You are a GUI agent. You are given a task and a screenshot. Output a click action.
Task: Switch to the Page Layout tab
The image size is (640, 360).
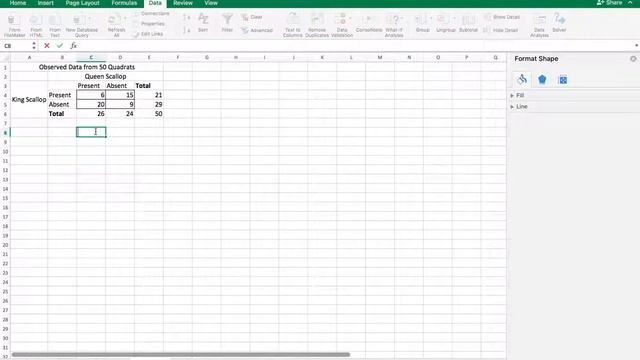click(x=82, y=3)
